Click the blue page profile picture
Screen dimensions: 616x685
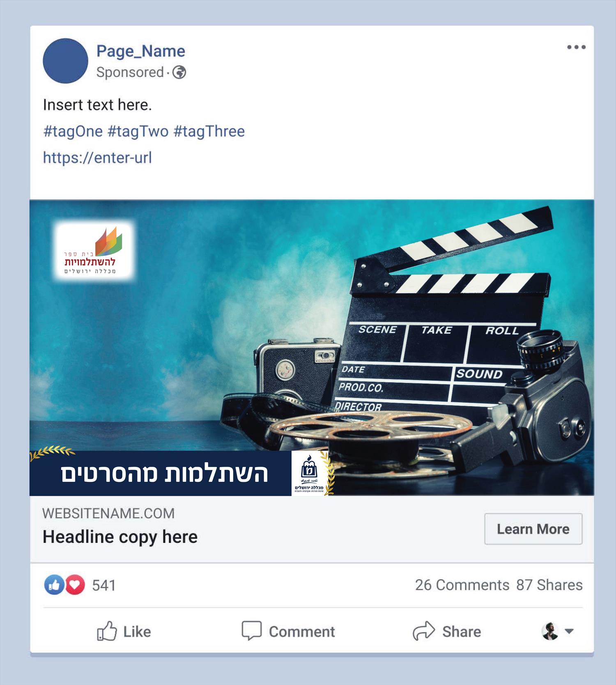(x=65, y=61)
